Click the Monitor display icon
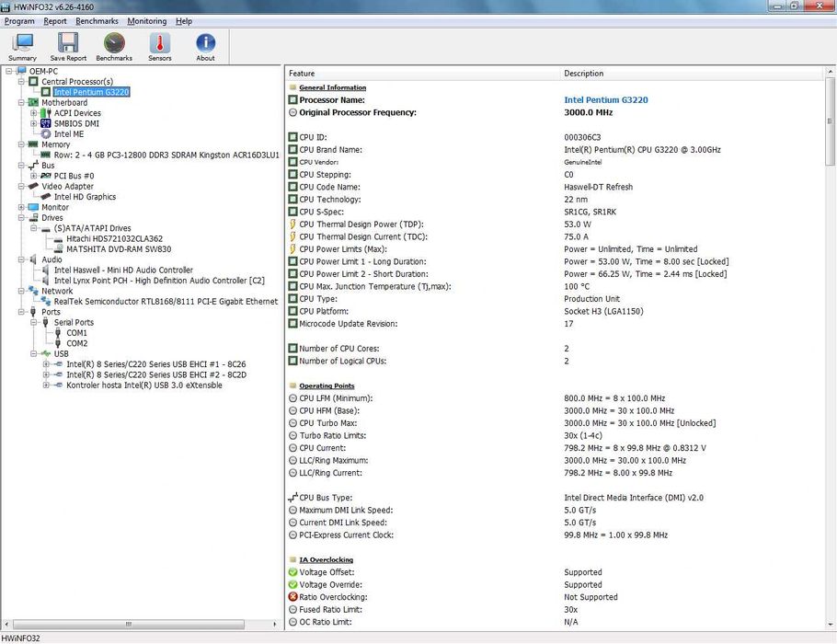The image size is (837, 644). (33, 207)
